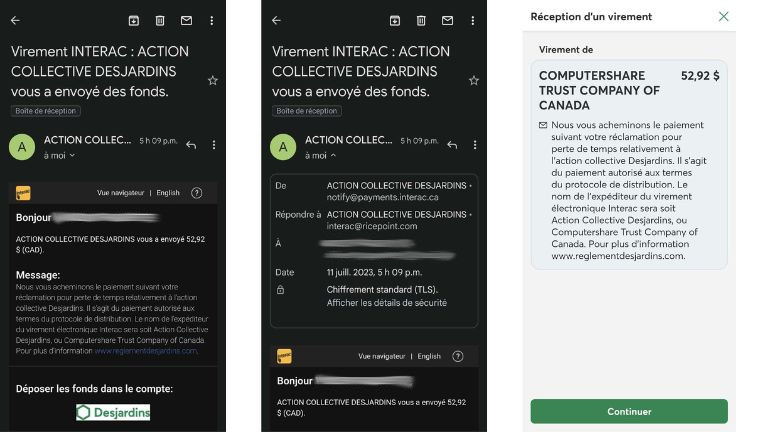This screenshot has height=432, width=768.
Task: Tap sender avatar 'A' in middle email
Action: tap(283, 147)
